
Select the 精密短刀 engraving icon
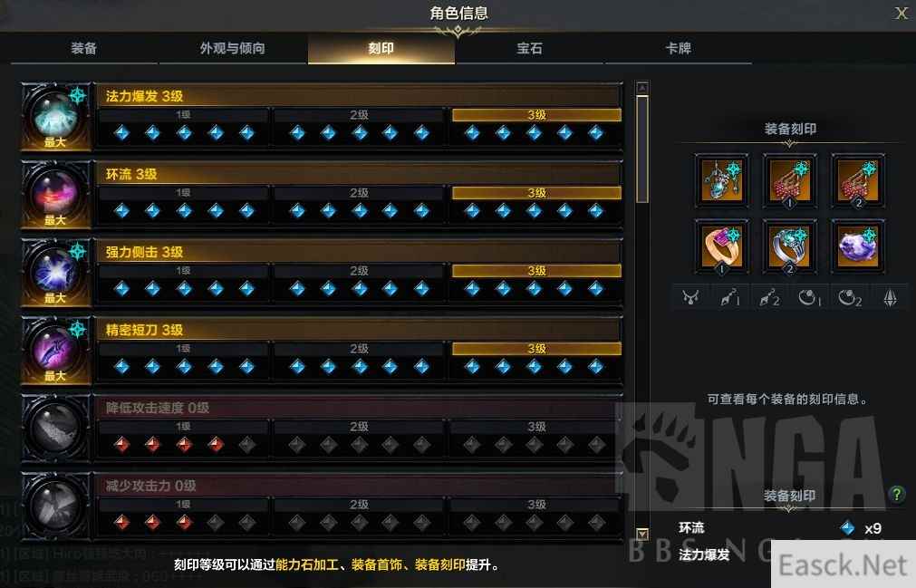coord(56,351)
